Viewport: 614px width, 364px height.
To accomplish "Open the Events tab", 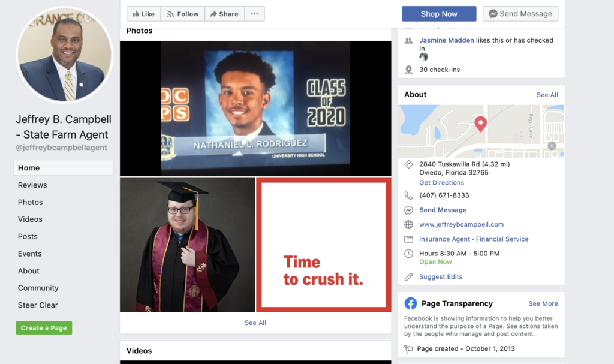I will coord(29,254).
